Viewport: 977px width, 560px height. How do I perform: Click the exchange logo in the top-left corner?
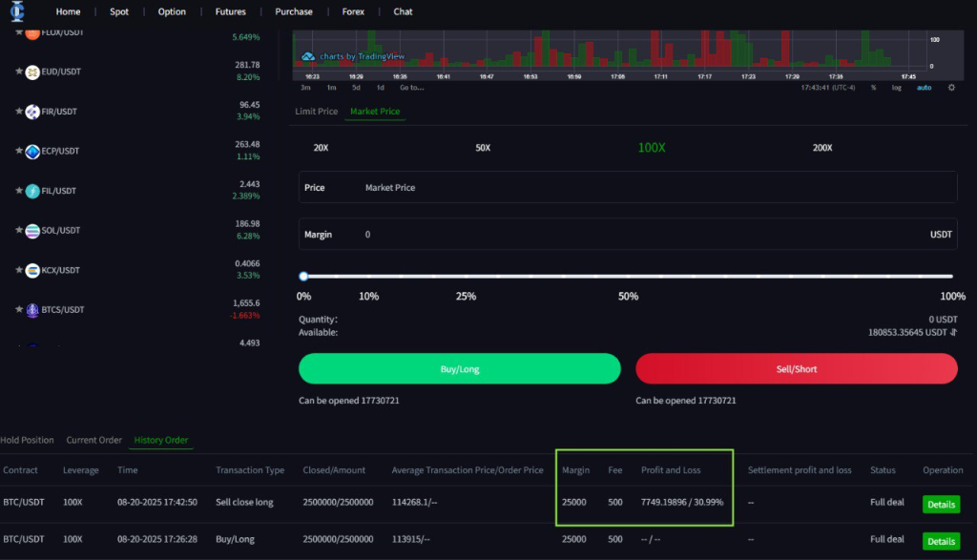point(17,11)
